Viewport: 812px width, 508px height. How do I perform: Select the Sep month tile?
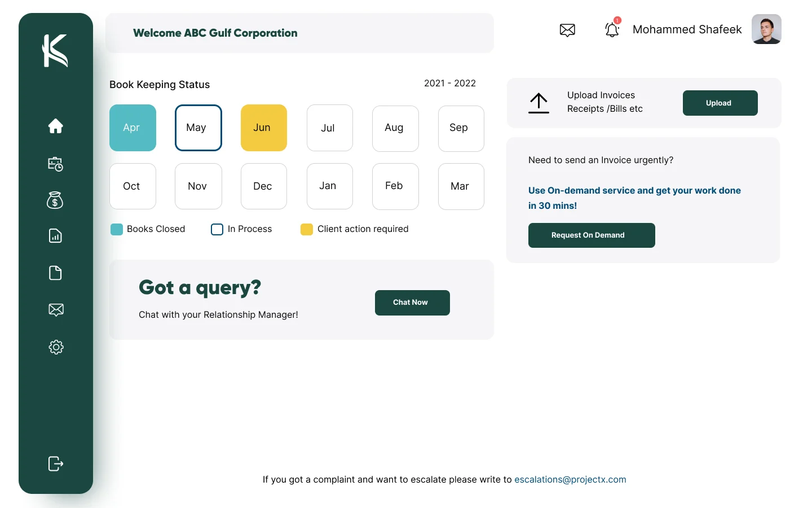tap(461, 128)
